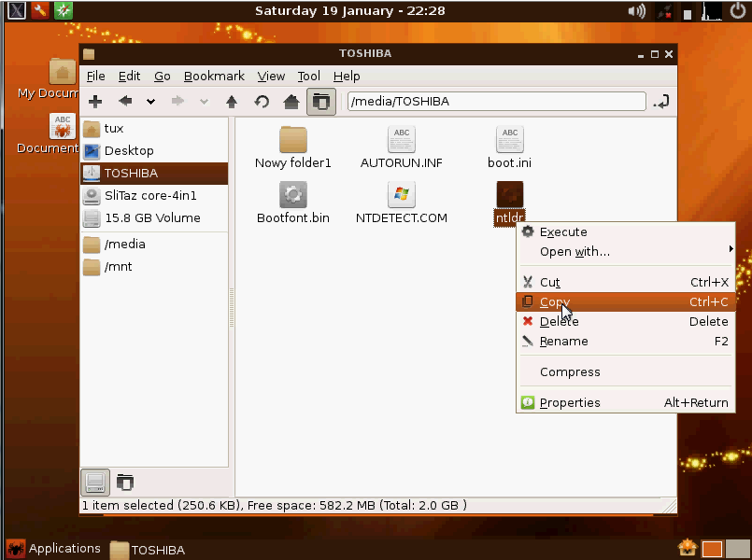Open the Help menu
The width and height of the screenshot is (752, 560).
click(347, 77)
